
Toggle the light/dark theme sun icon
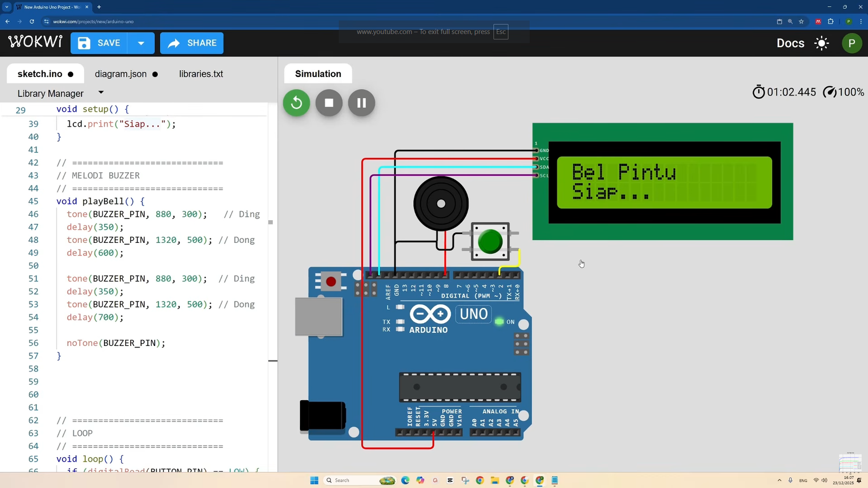click(822, 43)
